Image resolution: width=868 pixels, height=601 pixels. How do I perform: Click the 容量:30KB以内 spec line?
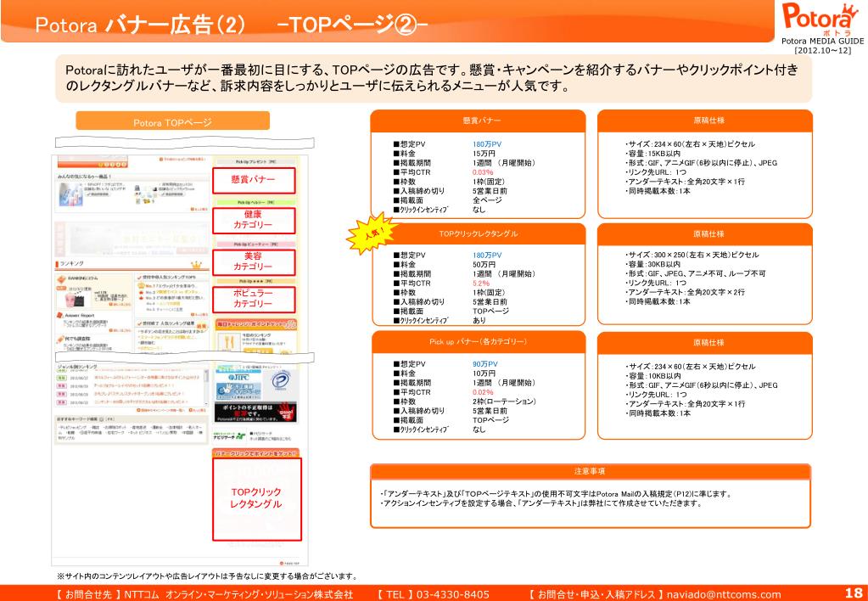pyautogui.click(x=652, y=265)
